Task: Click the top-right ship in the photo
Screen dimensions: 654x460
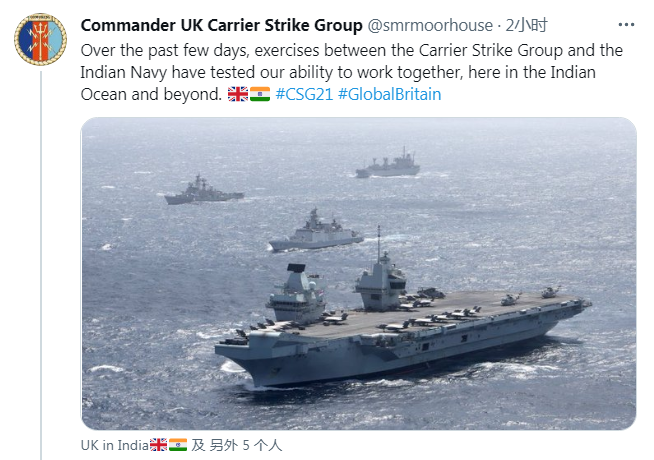Action: click(x=388, y=165)
